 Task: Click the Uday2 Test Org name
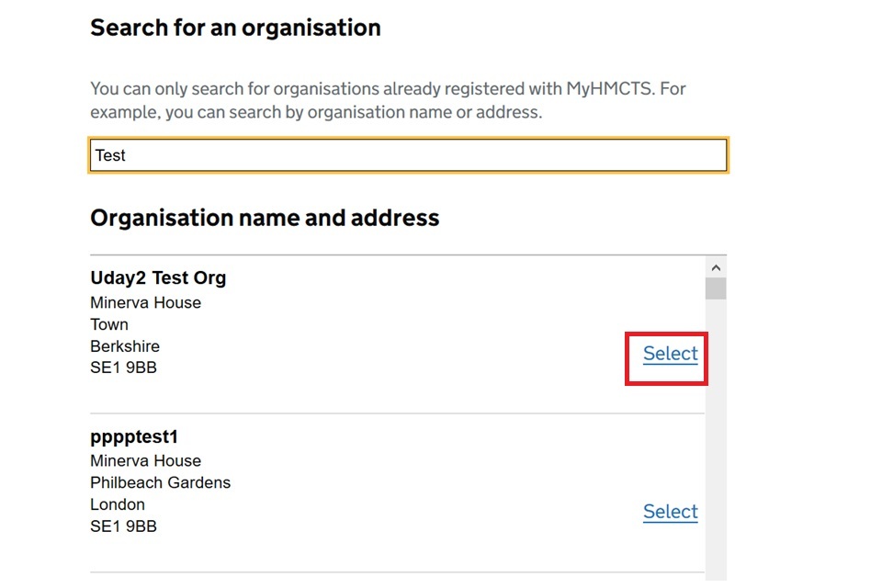click(158, 277)
